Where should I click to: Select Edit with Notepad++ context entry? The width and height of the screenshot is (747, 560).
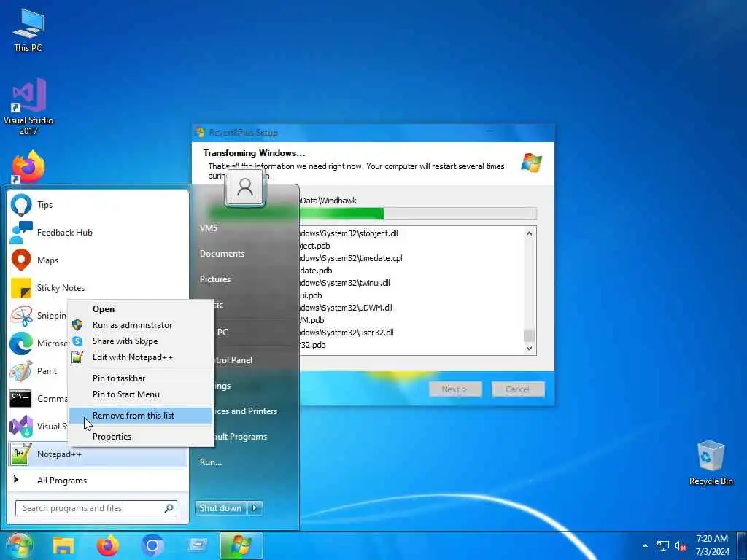[x=141, y=357]
